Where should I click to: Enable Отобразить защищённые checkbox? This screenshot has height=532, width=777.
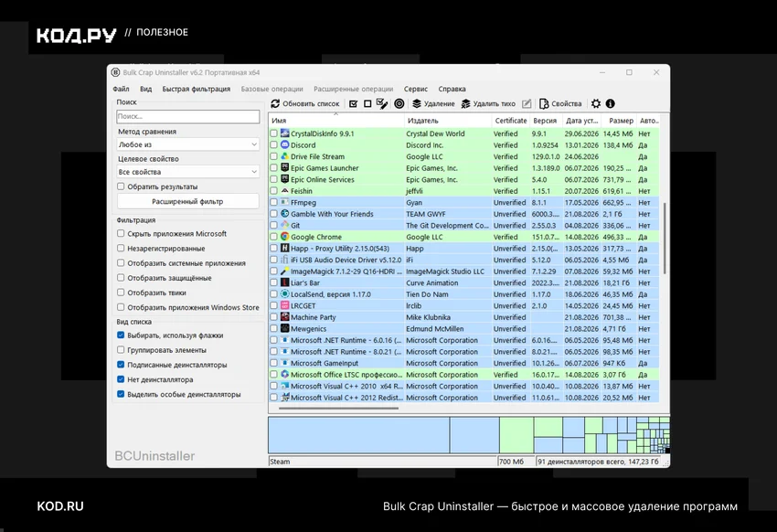coord(121,277)
